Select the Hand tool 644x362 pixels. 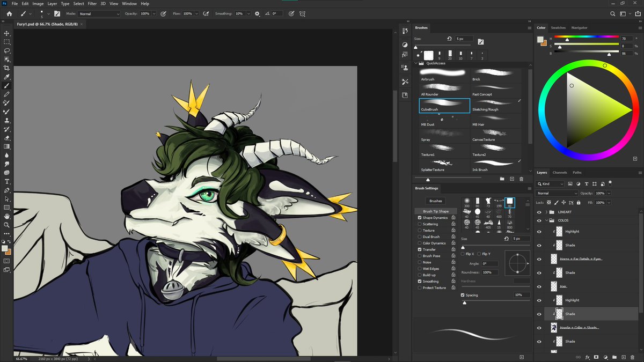point(7,216)
